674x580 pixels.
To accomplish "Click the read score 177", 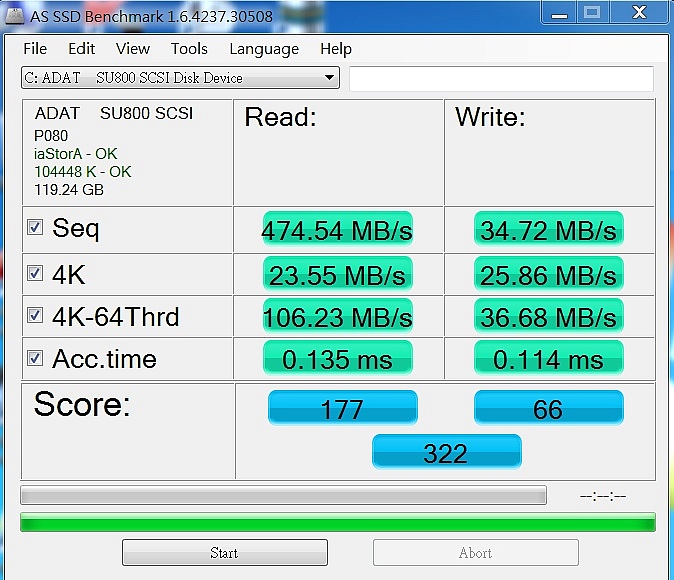I will 343,408.
